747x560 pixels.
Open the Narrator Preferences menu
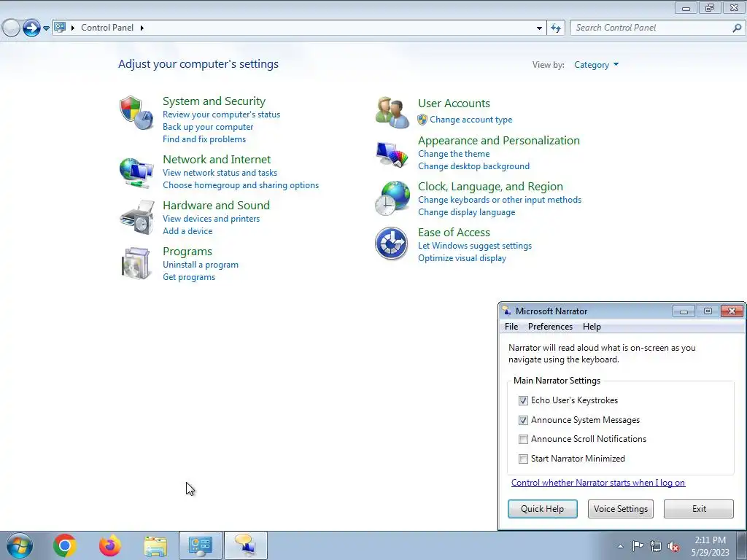coord(550,327)
